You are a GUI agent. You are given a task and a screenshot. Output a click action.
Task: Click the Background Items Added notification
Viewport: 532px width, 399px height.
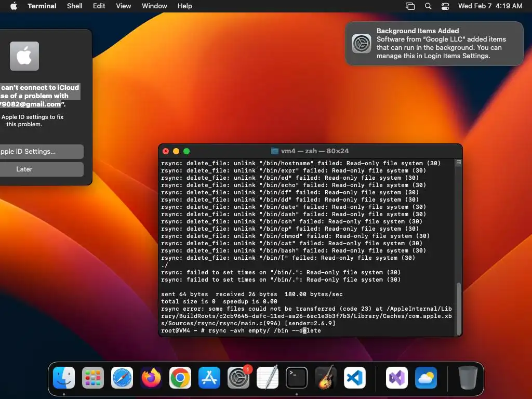[x=434, y=44]
